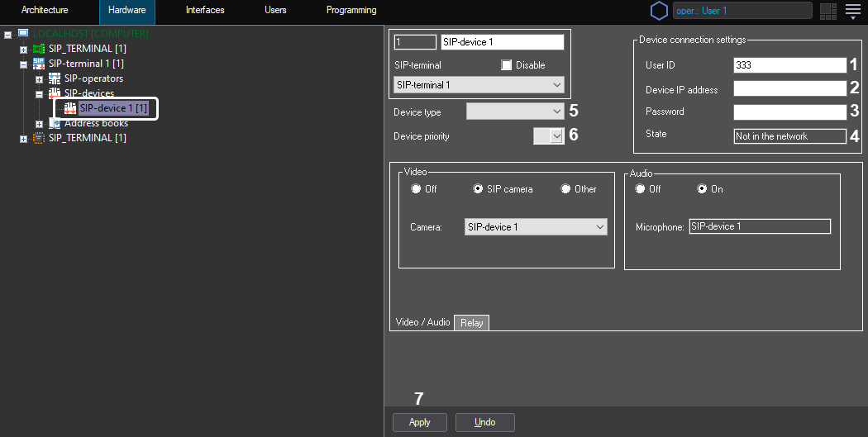
Task: Click the SIP-operators icon
Action: point(55,78)
